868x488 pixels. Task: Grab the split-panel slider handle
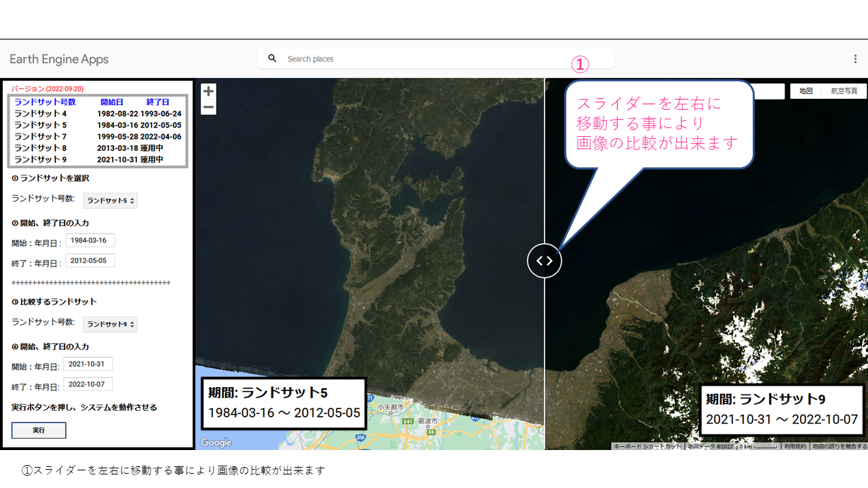click(x=545, y=261)
